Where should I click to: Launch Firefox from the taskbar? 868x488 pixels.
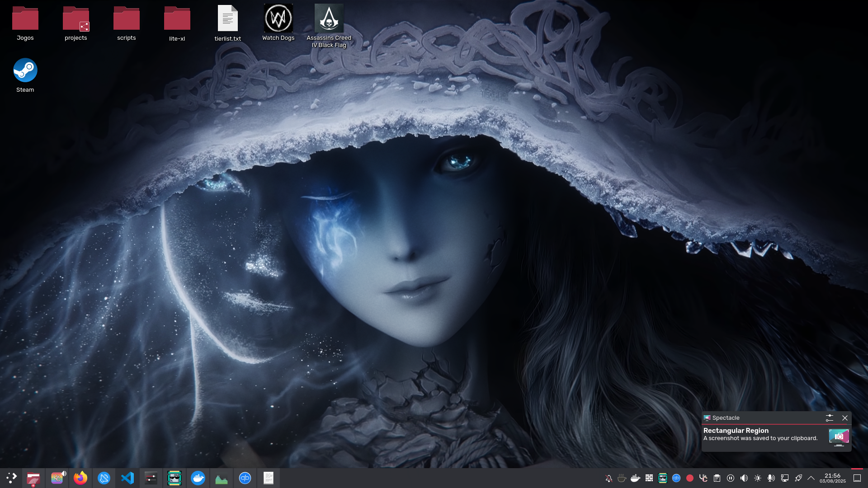click(80, 478)
